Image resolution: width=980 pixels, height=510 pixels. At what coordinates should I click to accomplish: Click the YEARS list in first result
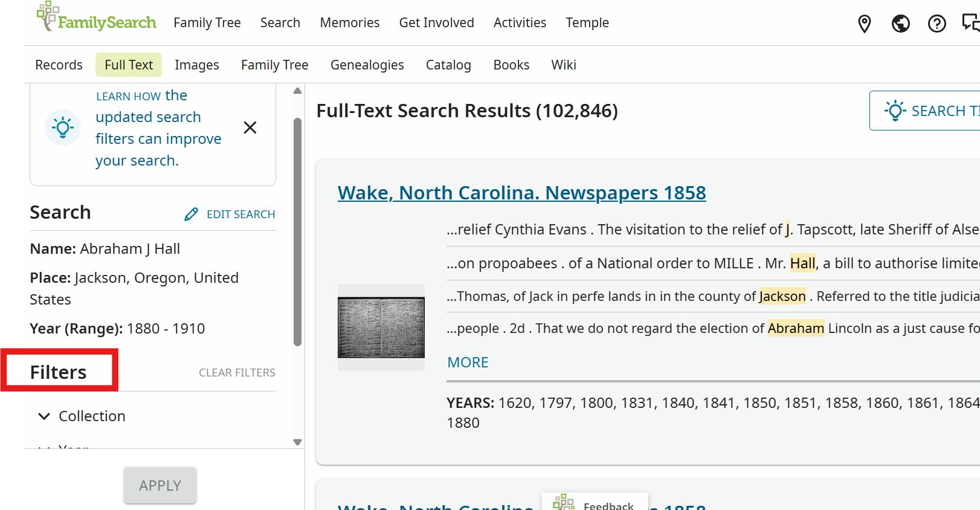click(x=713, y=413)
